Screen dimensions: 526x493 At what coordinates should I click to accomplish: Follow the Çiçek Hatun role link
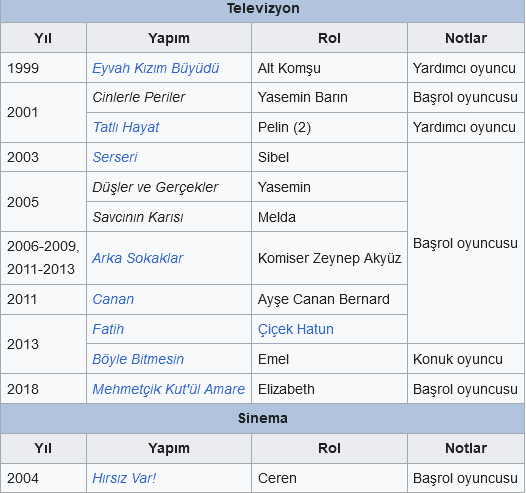point(296,329)
